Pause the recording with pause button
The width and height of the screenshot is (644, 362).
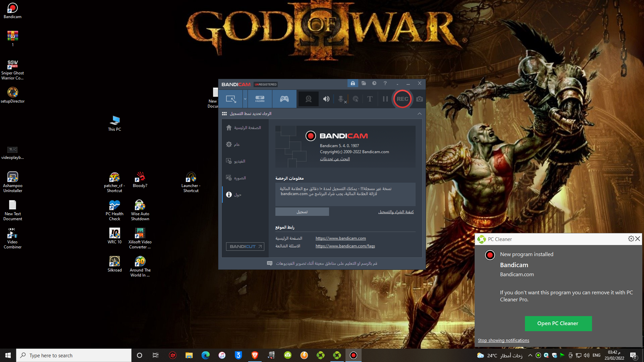pyautogui.click(x=385, y=99)
